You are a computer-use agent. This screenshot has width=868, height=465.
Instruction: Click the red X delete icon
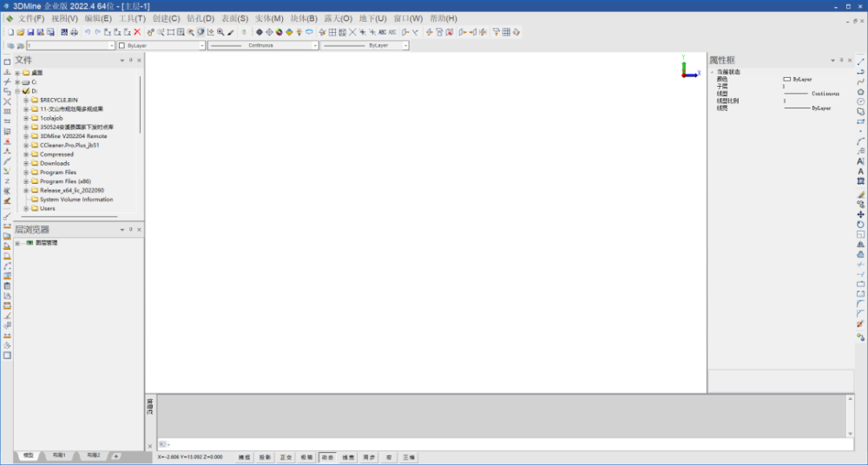pyautogui.click(x=137, y=32)
